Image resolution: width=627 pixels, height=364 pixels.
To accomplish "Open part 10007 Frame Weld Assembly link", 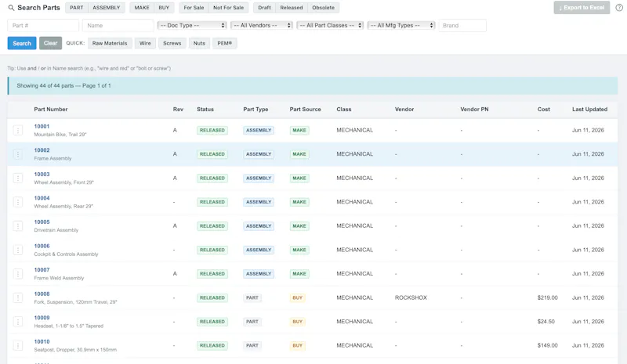I will click(42, 270).
